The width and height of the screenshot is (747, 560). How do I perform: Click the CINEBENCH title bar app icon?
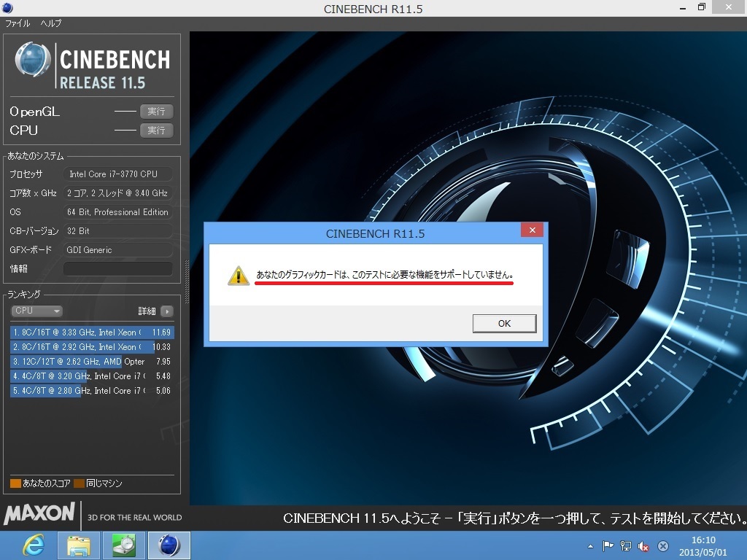click(7, 8)
